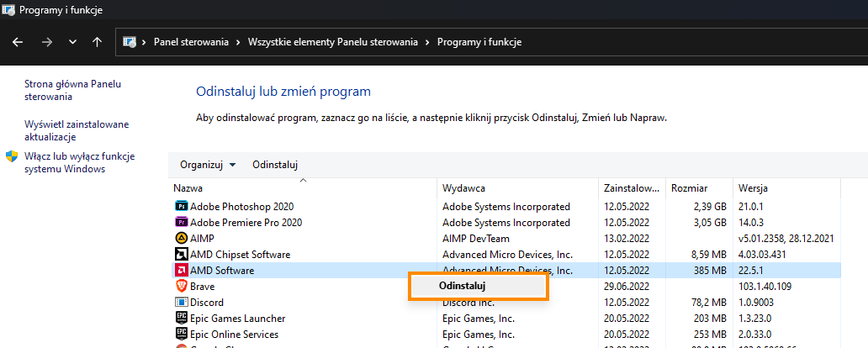Sort by the Zainstalowano column header
The image size is (868, 348).
632,188
